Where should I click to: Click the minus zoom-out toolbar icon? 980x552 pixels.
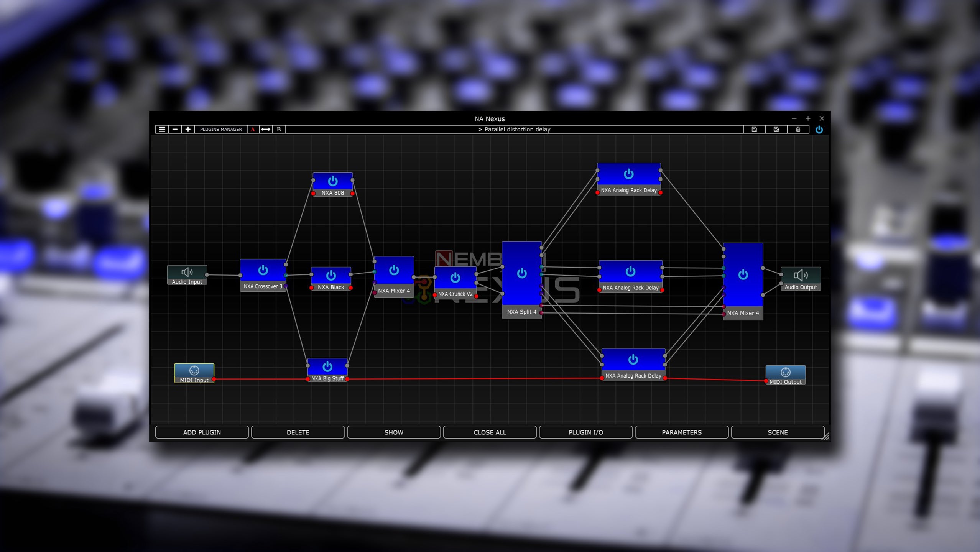175,129
